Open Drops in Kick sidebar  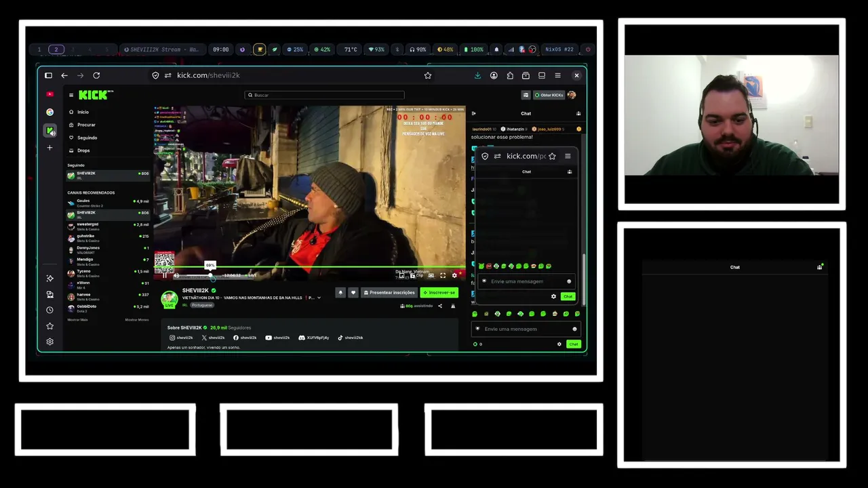point(79,150)
